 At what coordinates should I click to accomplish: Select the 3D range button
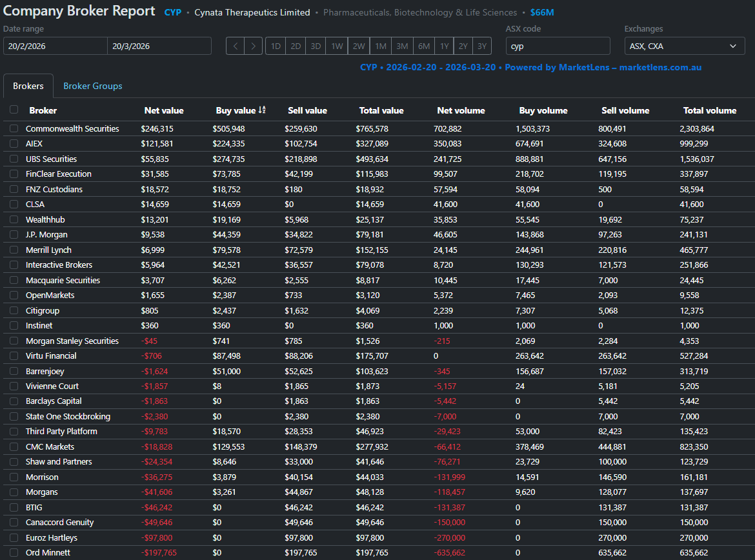(316, 46)
